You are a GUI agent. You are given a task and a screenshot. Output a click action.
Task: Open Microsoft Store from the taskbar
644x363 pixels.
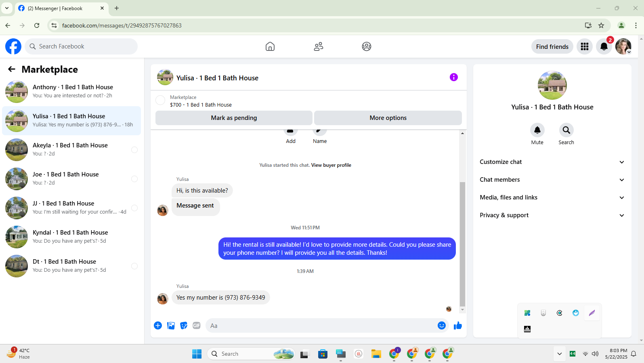click(323, 354)
